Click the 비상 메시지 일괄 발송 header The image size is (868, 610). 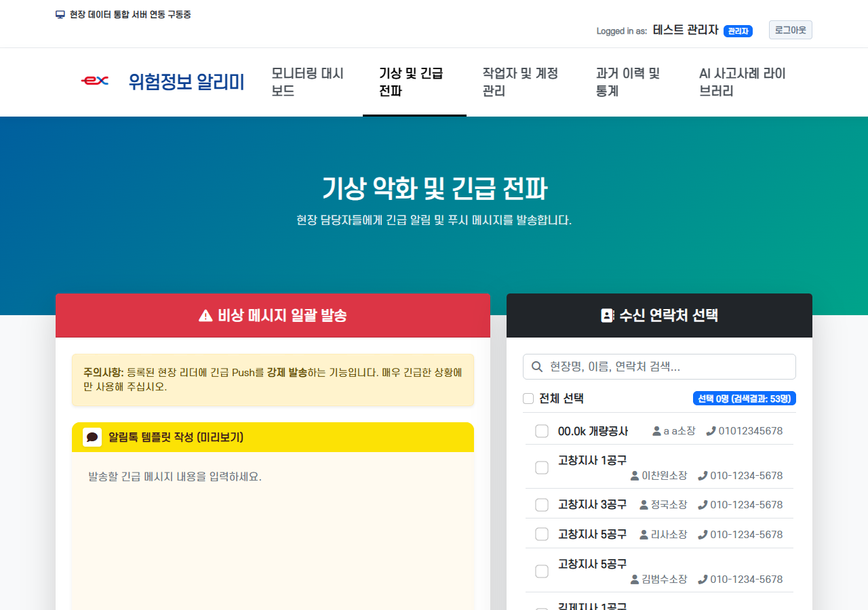coord(273,315)
